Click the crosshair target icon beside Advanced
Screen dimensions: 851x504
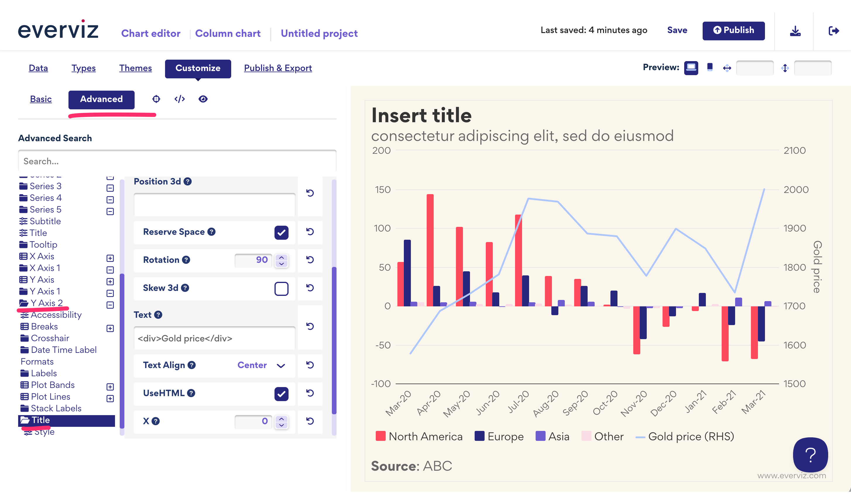(x=156, y=99)
